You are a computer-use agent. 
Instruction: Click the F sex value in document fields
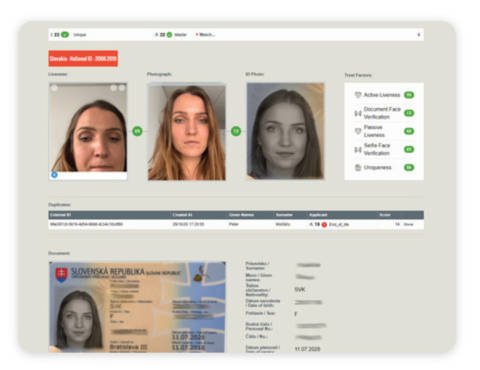(x=296, y=314)
